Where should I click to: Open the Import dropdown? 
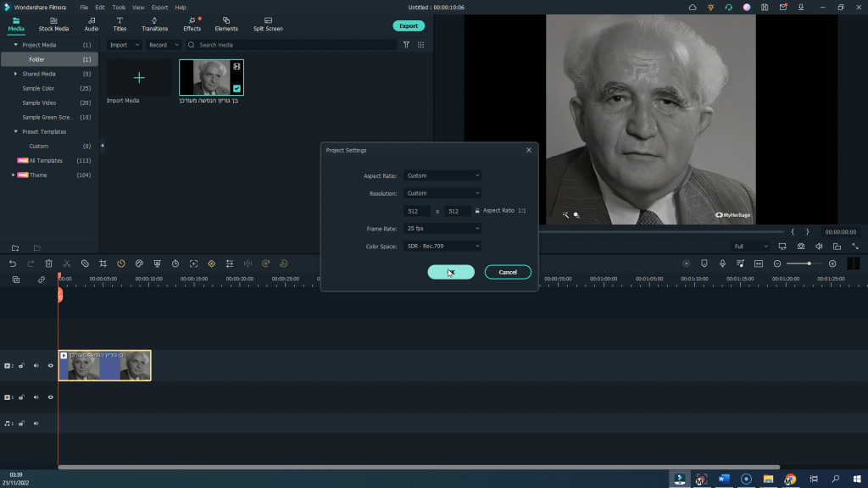click(124, 45)
